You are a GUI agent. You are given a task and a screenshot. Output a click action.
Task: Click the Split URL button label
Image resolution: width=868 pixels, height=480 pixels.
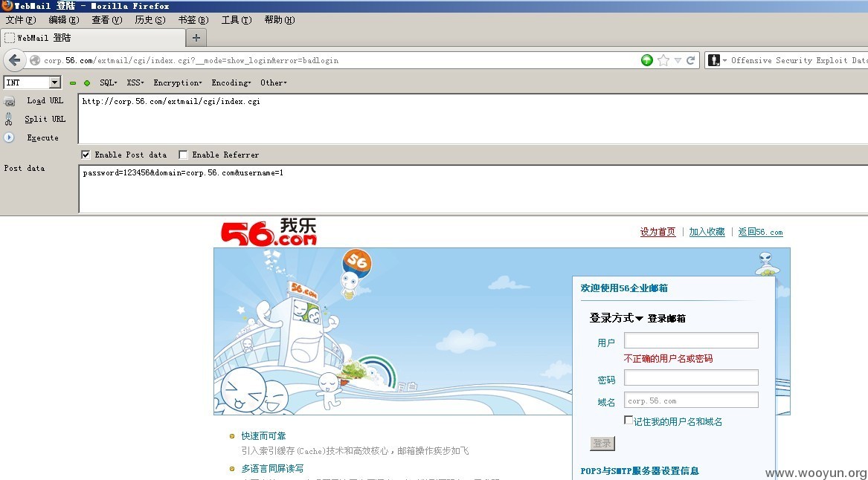(x=45, y=119)
